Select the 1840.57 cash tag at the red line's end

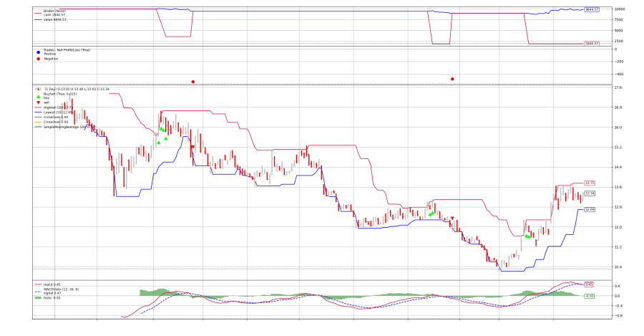point(592,43)
